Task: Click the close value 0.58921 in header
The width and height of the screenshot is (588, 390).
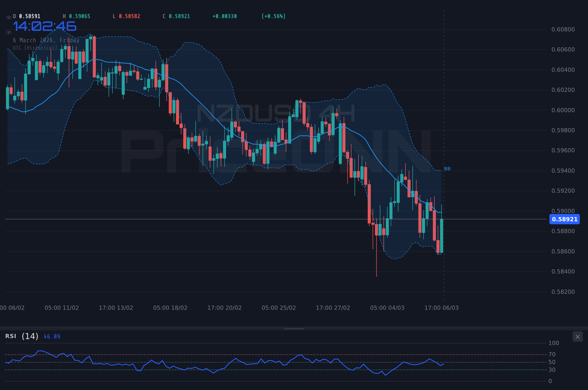Action: click(179, 16)
